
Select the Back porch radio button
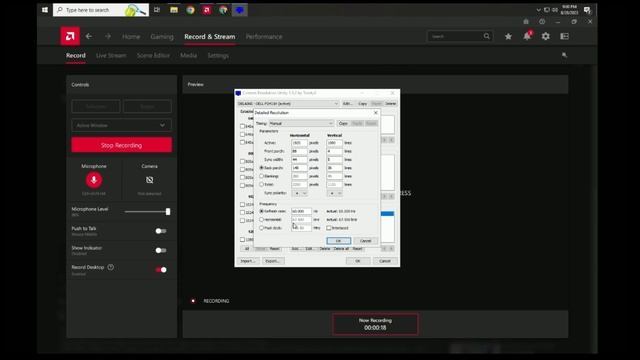262,168
